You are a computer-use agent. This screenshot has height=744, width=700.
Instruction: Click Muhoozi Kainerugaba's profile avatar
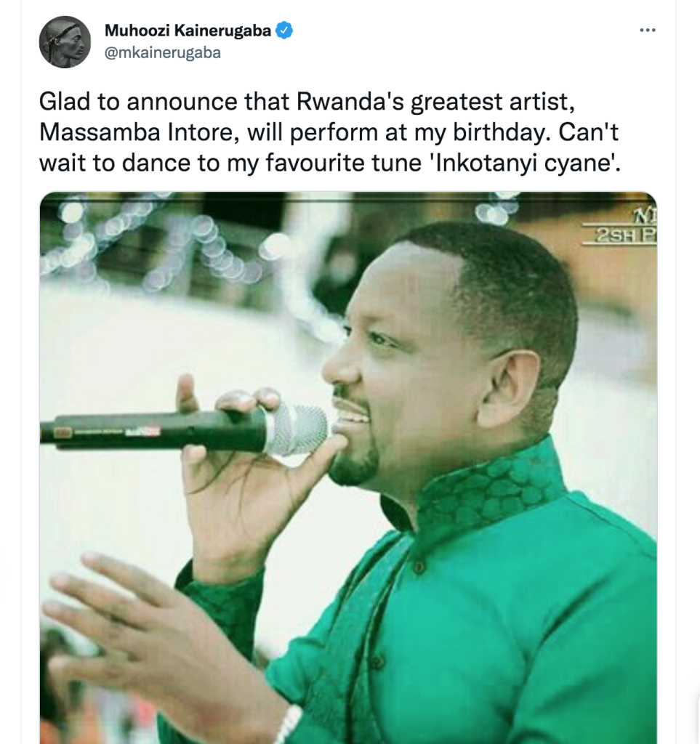tap(65, 41)
